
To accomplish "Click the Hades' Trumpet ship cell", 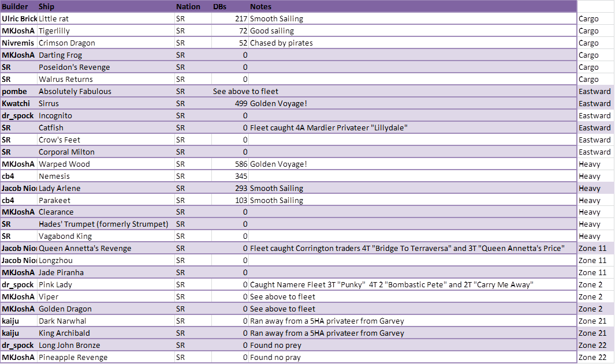I will coord(103,224).
